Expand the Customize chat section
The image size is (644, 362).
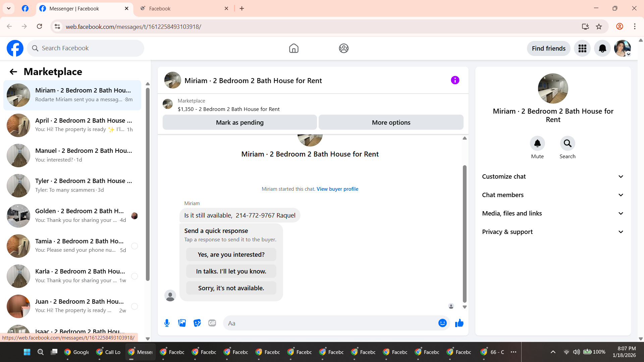(553, 177)
